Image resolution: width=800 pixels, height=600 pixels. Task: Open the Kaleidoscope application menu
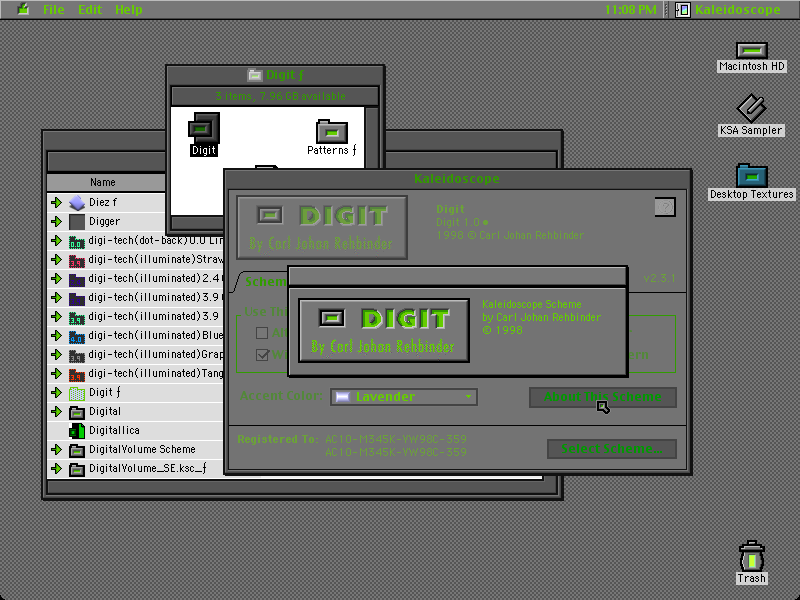(729, 9)
